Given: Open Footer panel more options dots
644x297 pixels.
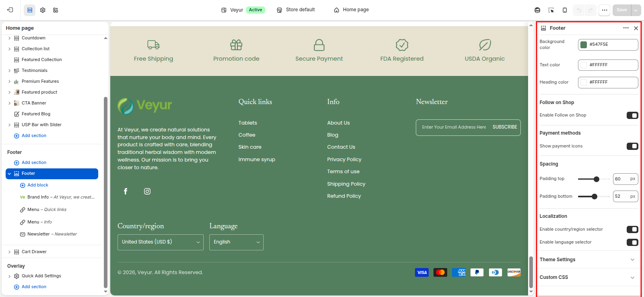Looking at the screenshot, I should [626, 28].
